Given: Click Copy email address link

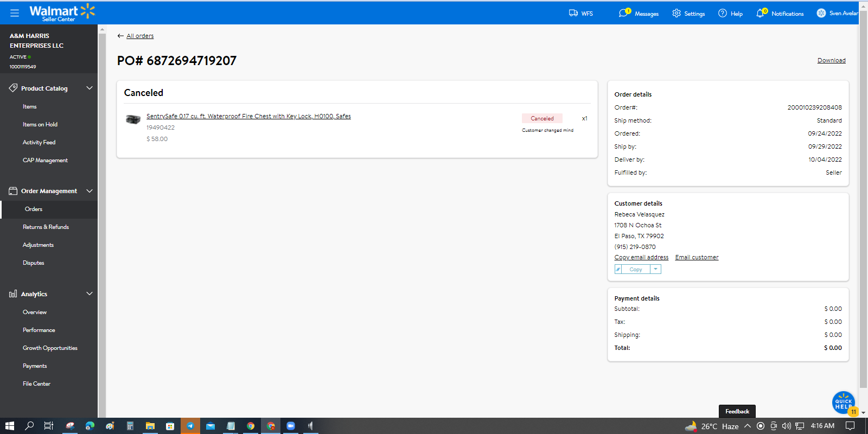Looking at the screenshot, I should tap(641, 257).
